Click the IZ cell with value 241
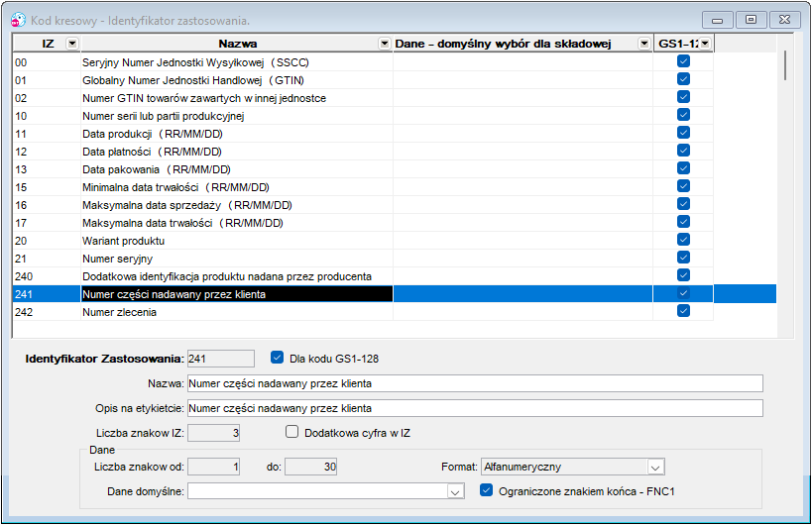The height and width of the screenshot is (525, 812). (47, 294)
